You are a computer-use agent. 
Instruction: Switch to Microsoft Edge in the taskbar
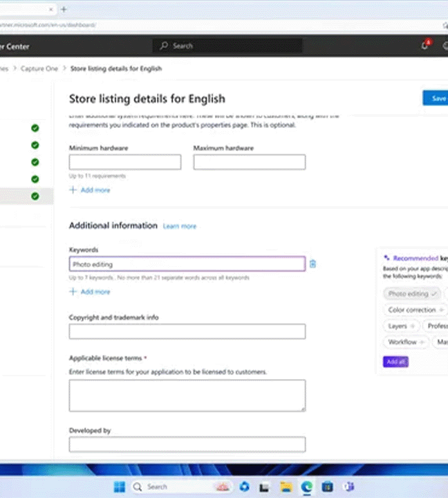click(x=307, y=486)
